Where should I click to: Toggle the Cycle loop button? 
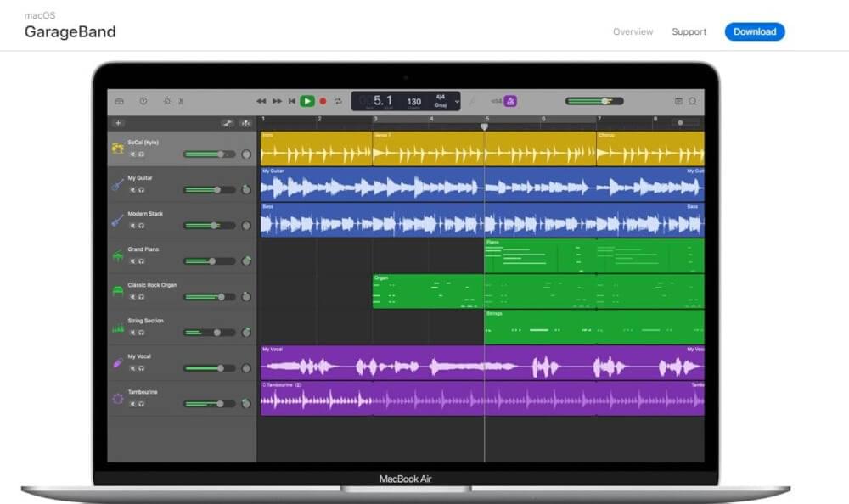tap(339, 101)
